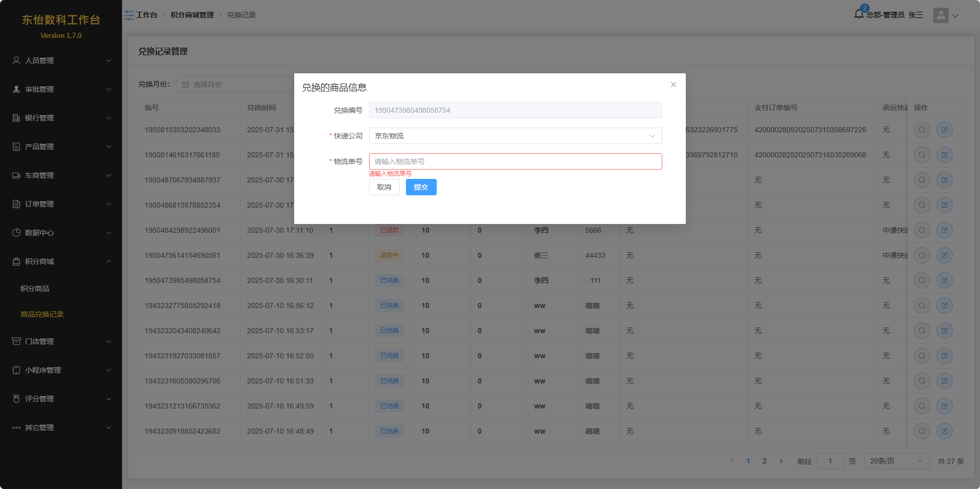
Task: Expand the 人员管理 sidebar menu
Action: [61, 60]
